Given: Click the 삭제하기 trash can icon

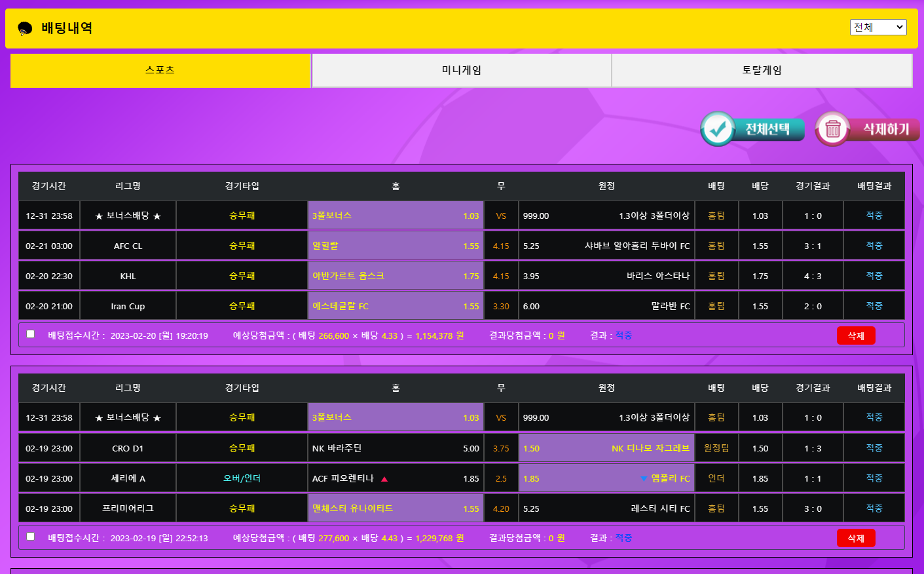Looking at the screenshot, I should tap(832, 129).
